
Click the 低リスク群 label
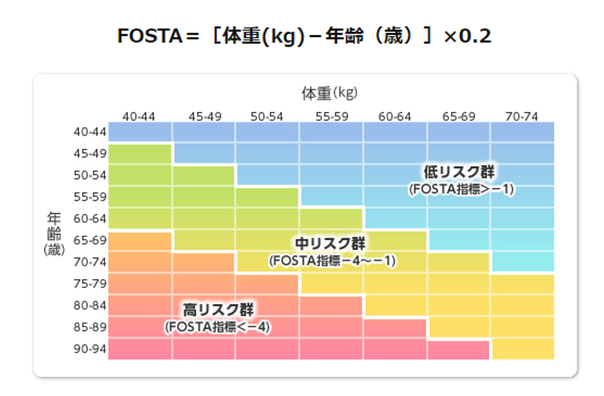pos(459,172)
